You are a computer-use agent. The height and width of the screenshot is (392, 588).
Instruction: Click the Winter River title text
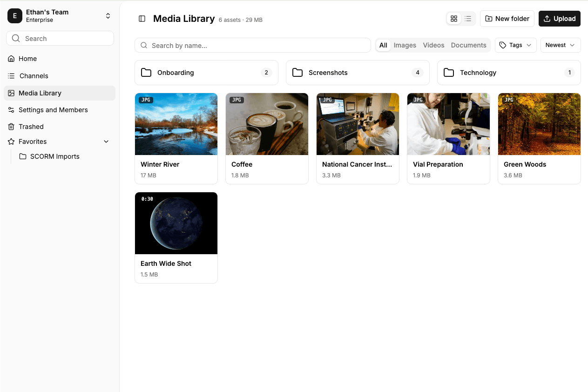[x=160, y=164]
